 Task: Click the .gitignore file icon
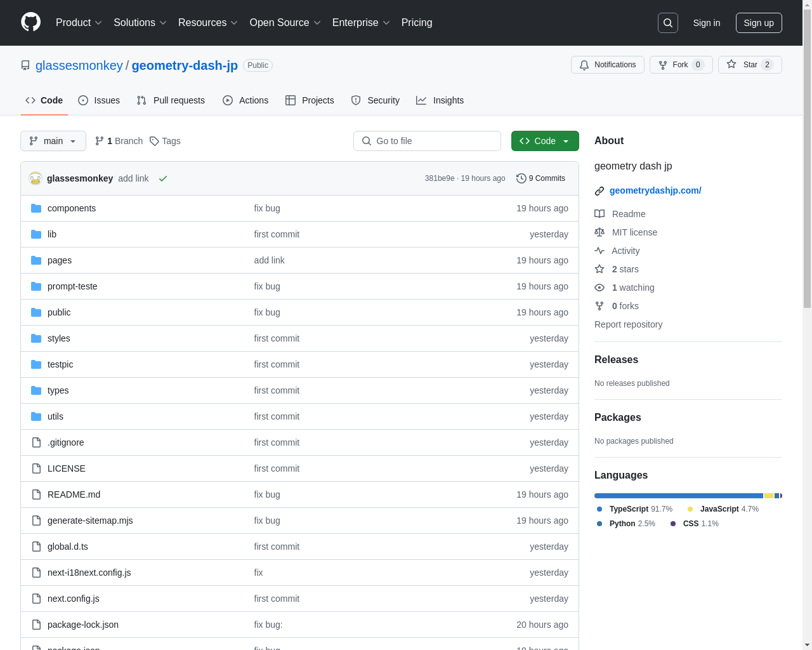tap(36, 442)
